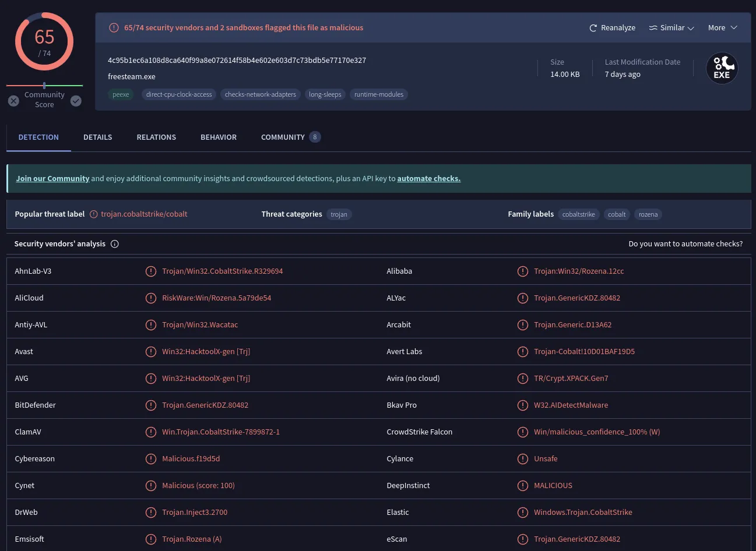The height and width of the screenshot is (551, 756).
Task: Expand the More dropdown menu
Action: pyautogui.click(x=723, y=28)
